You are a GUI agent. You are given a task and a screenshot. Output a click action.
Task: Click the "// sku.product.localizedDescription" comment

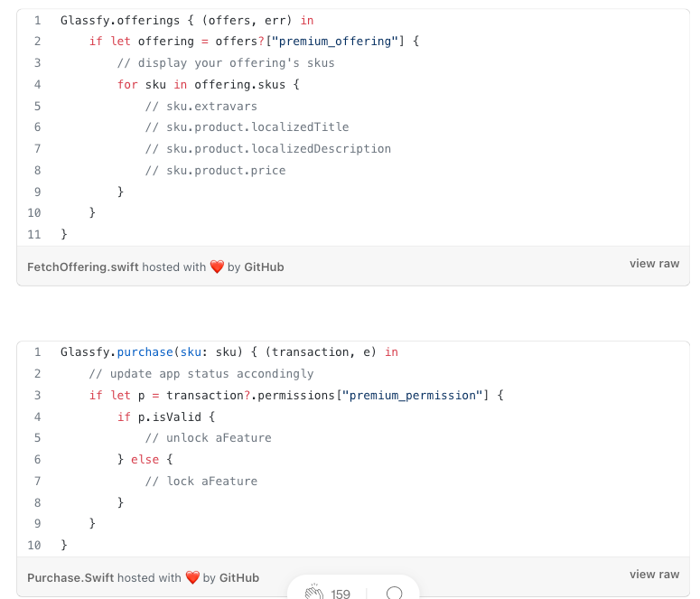pyautogui.click(x=268, y=149)
